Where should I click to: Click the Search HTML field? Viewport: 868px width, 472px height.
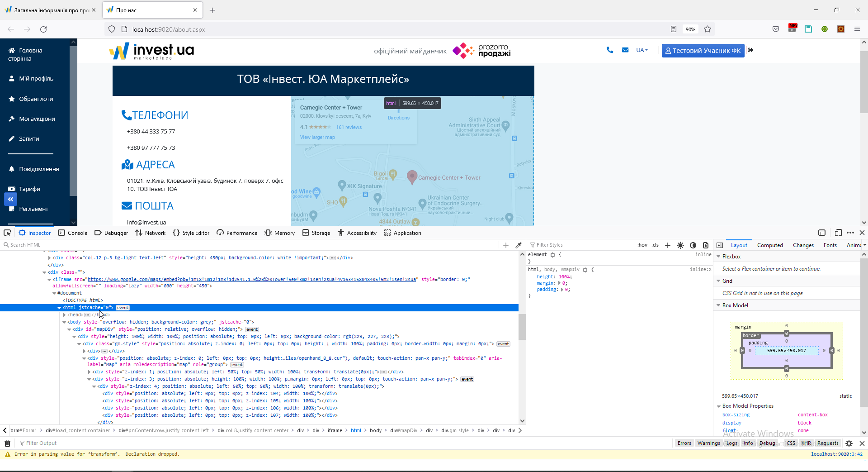coord(251,245)
